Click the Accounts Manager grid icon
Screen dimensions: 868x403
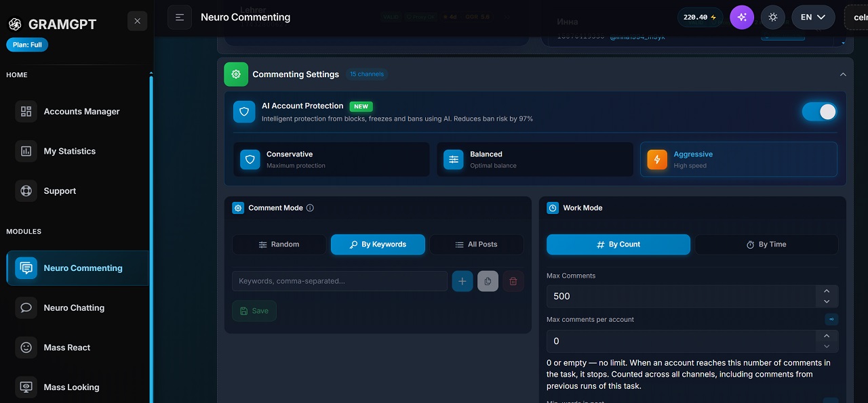26,111
